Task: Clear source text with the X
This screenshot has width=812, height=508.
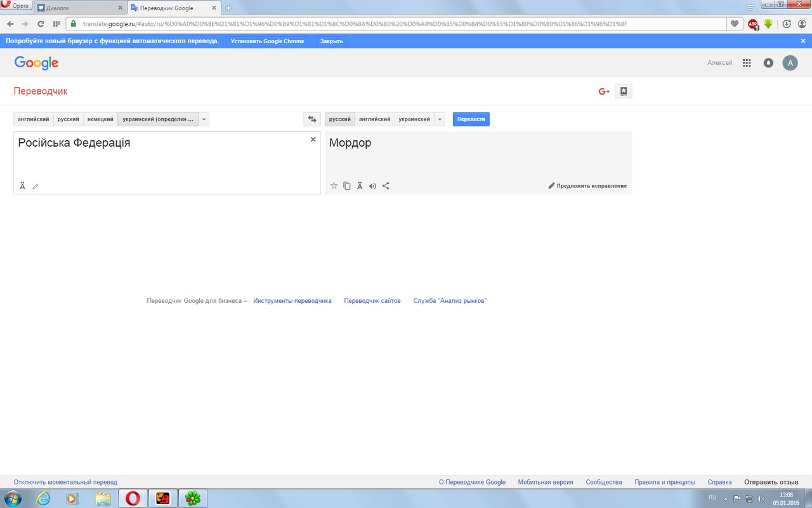Action: tap(313, 139)
